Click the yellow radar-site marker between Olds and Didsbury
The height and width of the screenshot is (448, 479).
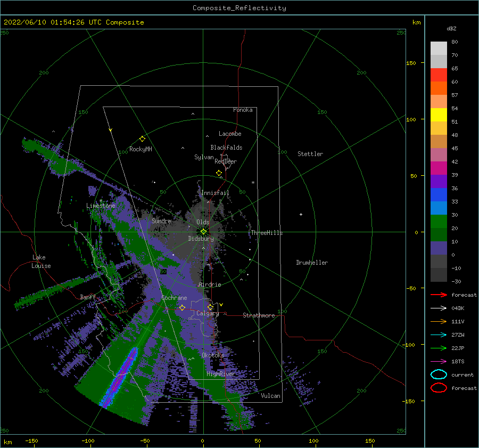(203, 232)
